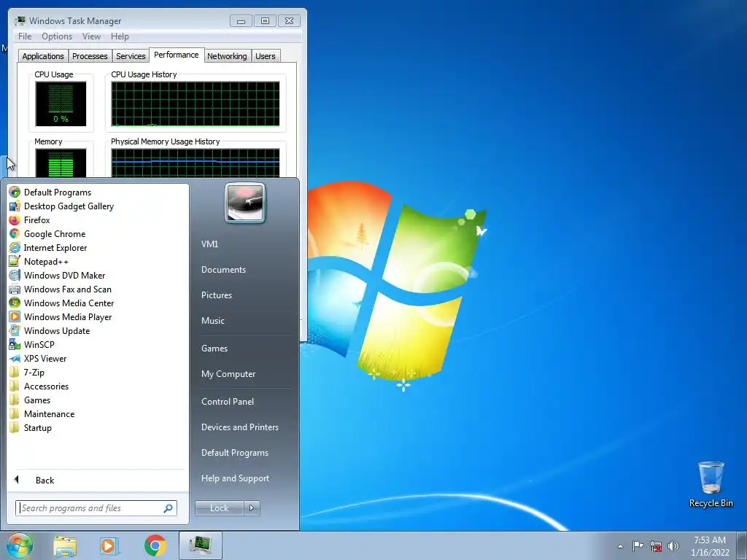Screen dimensions: 747x560
Task: Click the user account picture
Action: click(x=245, y=203)
